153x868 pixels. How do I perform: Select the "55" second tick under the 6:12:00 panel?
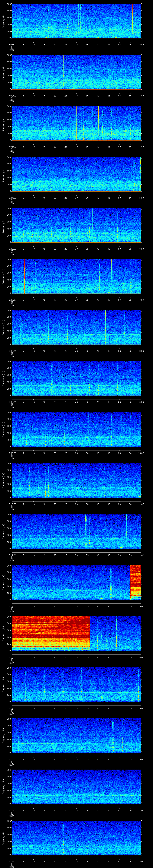[x=130, y=606]
